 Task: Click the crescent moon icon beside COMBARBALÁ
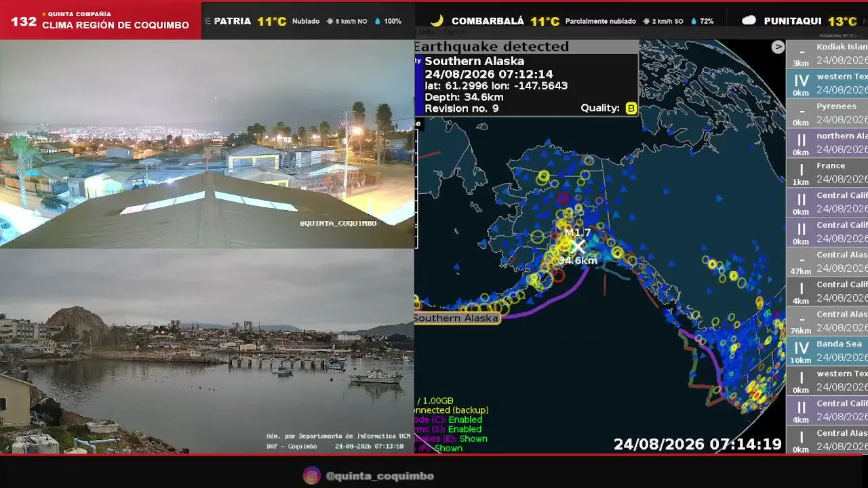click(x=437, y=21)
